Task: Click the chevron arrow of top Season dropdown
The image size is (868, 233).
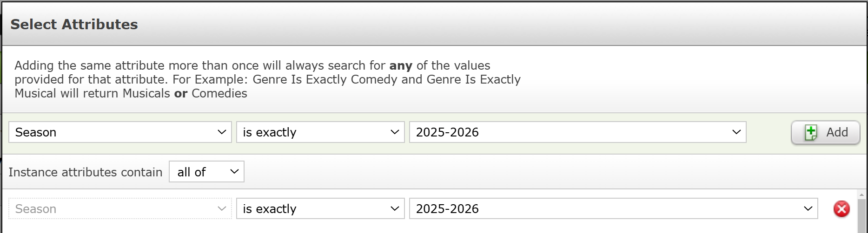Action: 222,132
